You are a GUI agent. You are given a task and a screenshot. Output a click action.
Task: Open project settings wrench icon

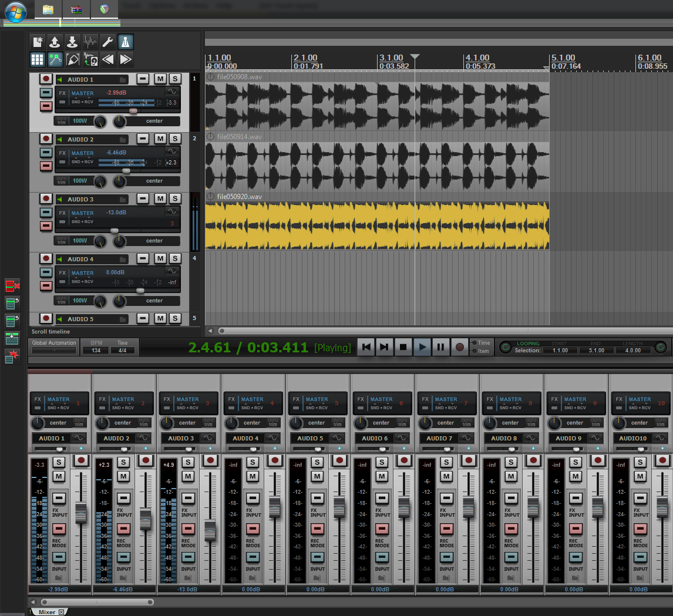(x=107, y=42)
